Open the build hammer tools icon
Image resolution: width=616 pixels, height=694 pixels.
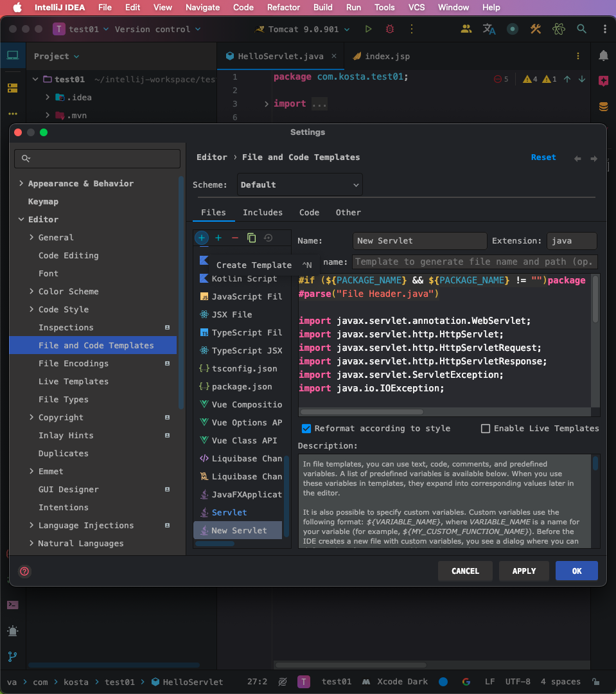pos(536,29)
